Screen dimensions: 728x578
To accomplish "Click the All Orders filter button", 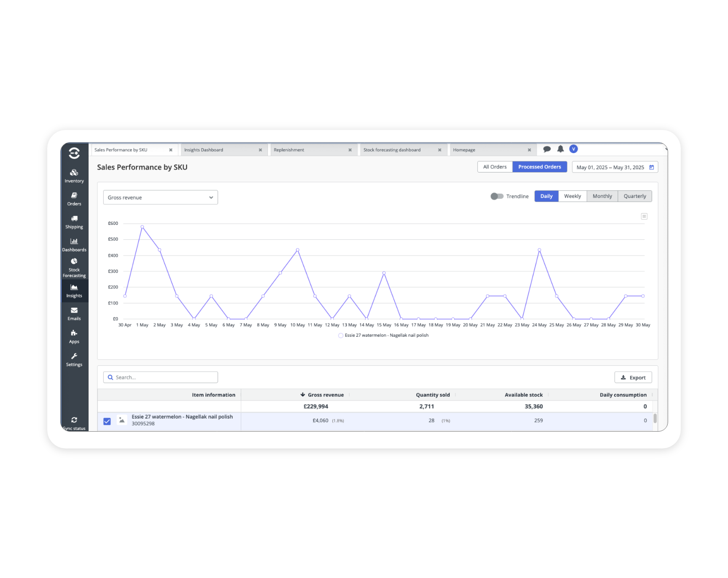I will click(x=494, y=167).
